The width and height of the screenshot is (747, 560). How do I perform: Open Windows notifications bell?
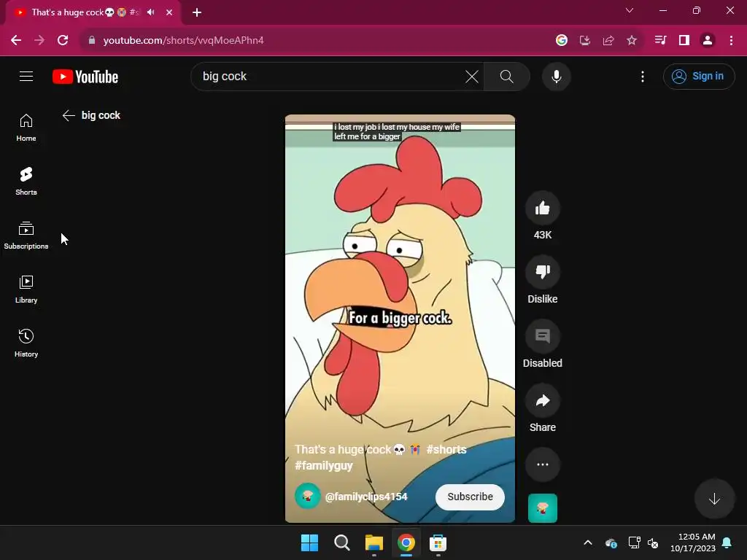727,542
